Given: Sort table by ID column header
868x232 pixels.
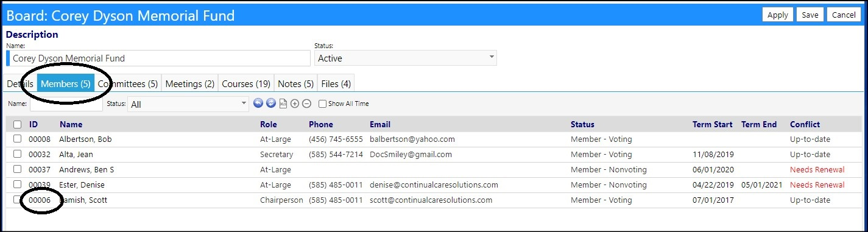Looking at the screenshot, I should click(34, 124).
